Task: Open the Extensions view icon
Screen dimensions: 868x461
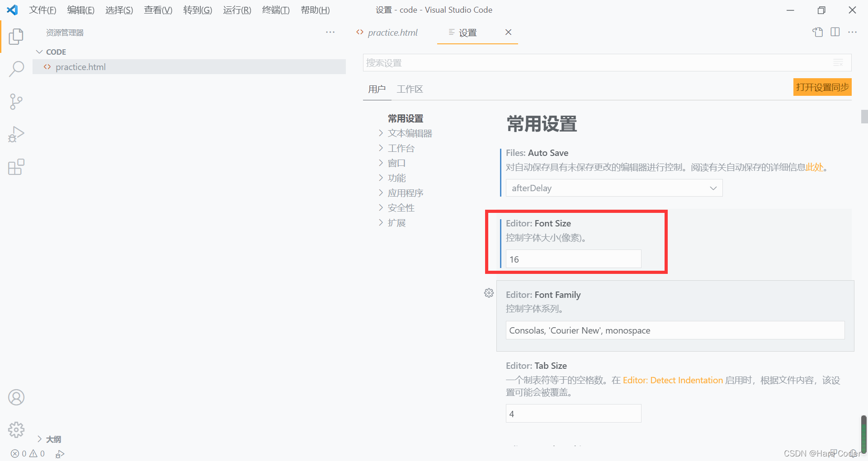Action: pos(16,167)
